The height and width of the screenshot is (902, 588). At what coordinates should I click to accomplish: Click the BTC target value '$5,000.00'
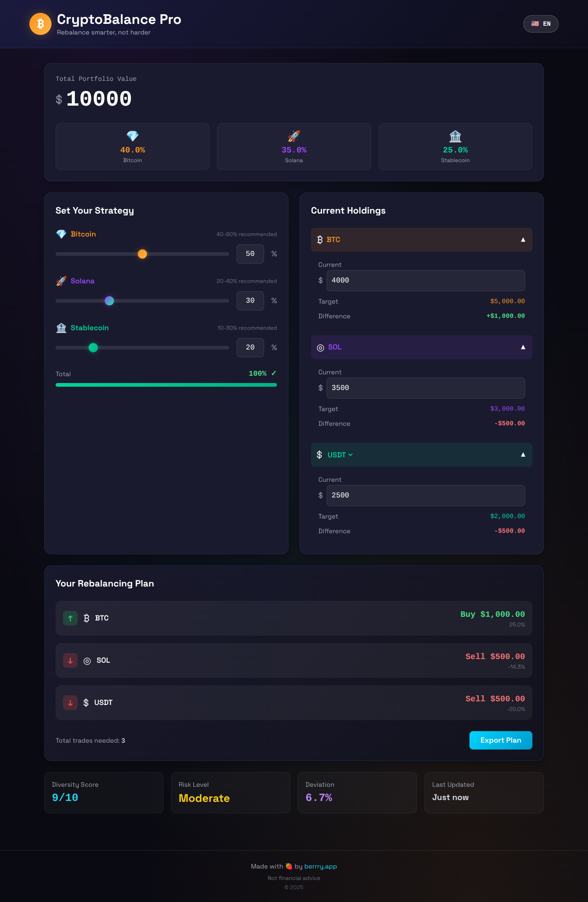point(508,301)
